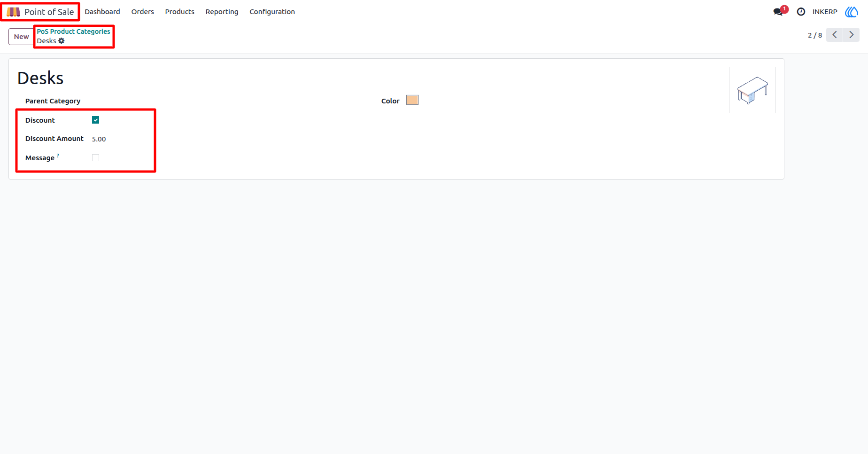The image size is (868, 454).
Task: Click the Desks category name title
Action: 40,78
